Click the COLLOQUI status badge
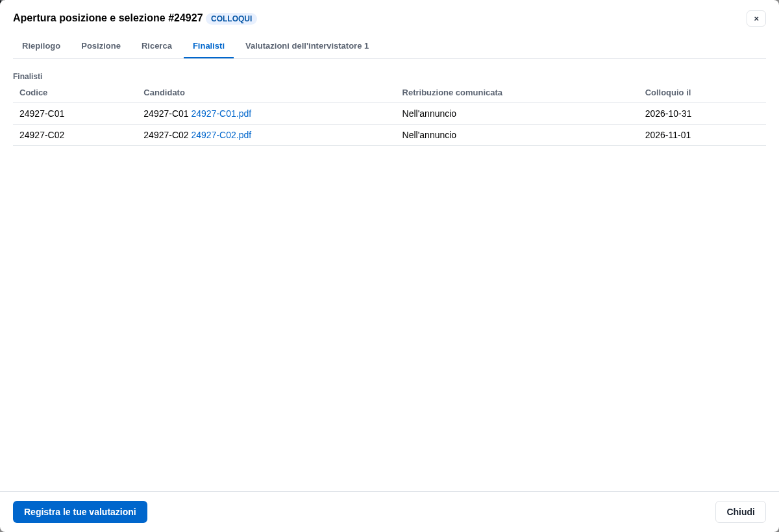The width and height of the screenshot is (779, 532). coord(231,19)
